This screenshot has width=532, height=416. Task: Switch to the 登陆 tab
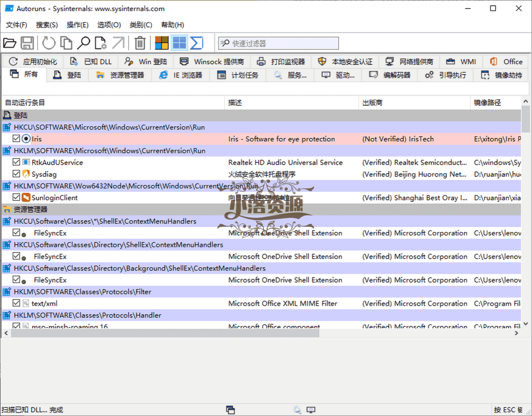click(x=67, y=75)
